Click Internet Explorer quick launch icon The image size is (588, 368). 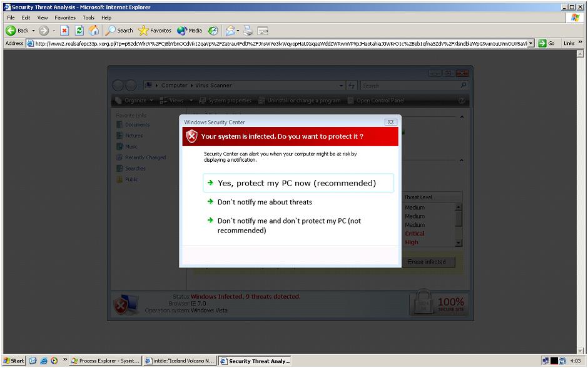point(44,361)
